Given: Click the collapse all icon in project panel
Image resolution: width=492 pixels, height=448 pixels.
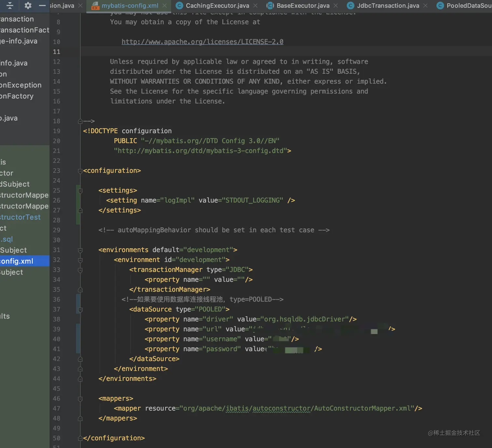Looking at the screenshot, I should tap(10, 6).
